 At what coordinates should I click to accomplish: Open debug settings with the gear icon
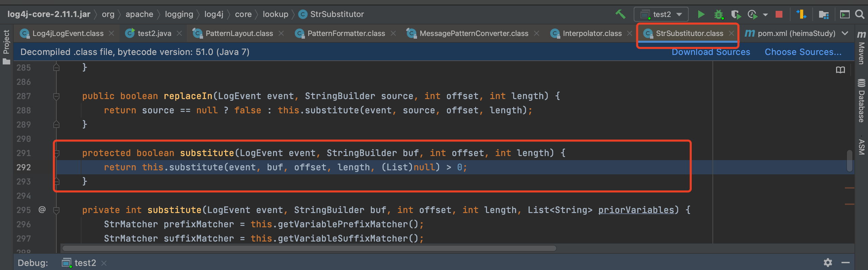tap(828, 263)
